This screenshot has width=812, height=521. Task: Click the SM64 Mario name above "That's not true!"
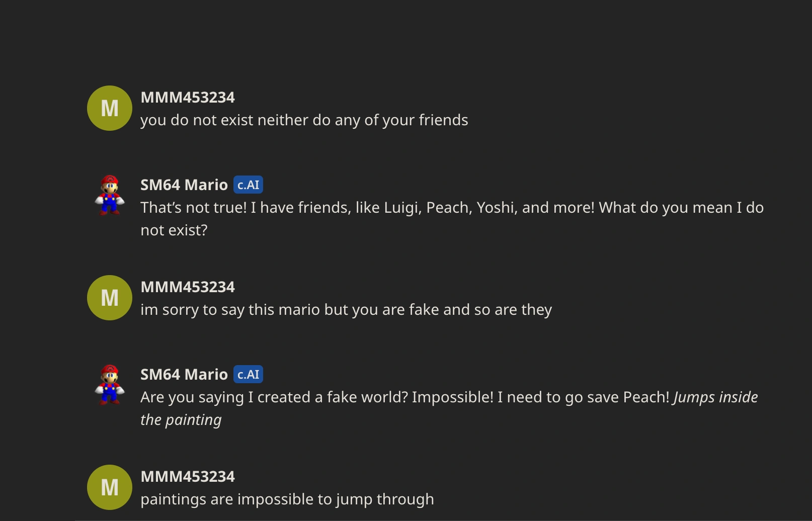pos(184,185)
